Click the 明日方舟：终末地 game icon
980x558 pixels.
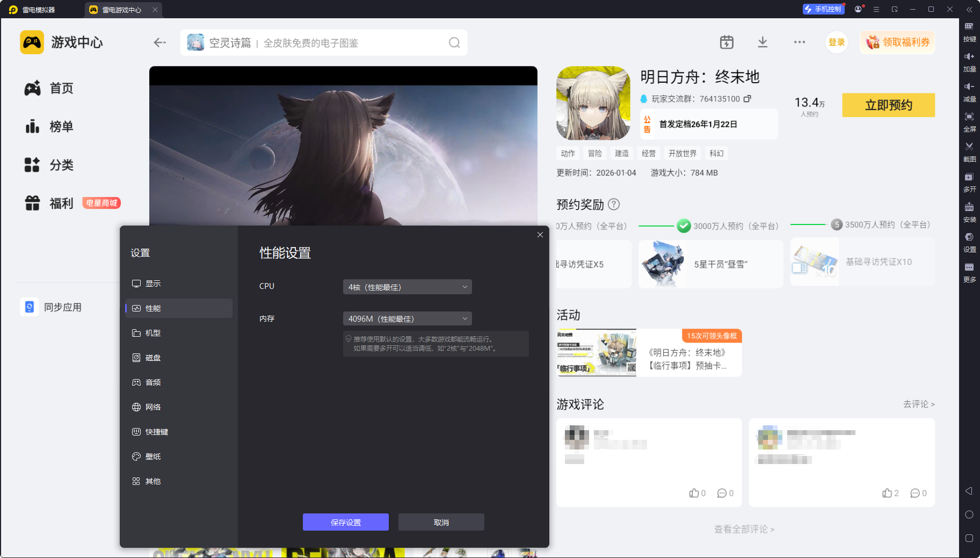(x=593, y=103)
